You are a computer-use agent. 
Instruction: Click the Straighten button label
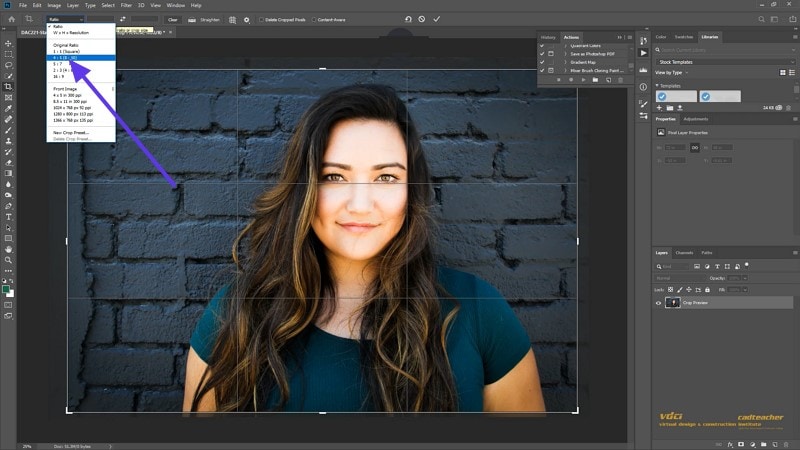pyautogui.click(x=210, y=20)
